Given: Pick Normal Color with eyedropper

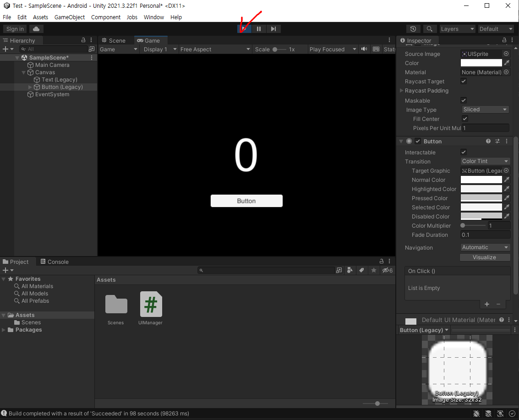Looking at the screenshot, I should tap(507, 180).
